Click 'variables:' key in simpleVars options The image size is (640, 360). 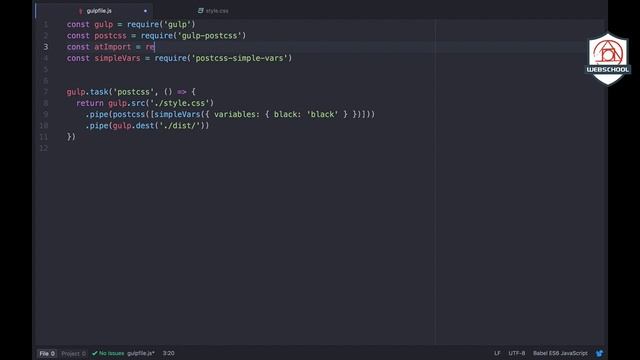click(237, 115)
